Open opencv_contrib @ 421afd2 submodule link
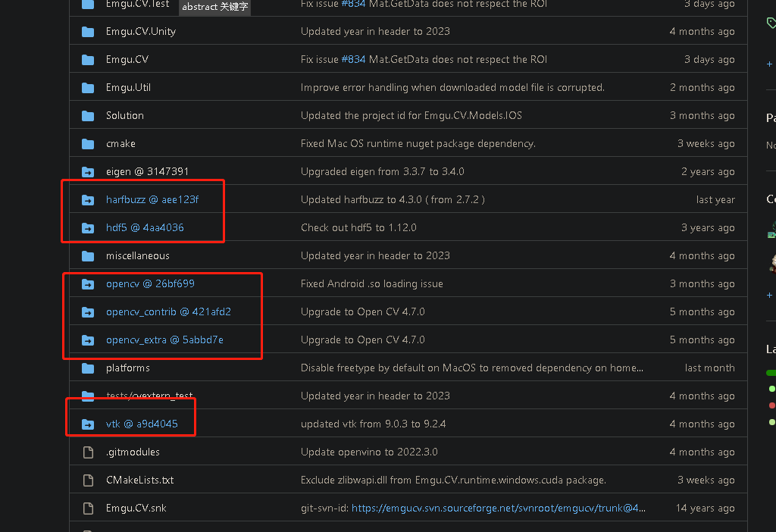Viewport: 776px width, 532px height. point(168,311)
